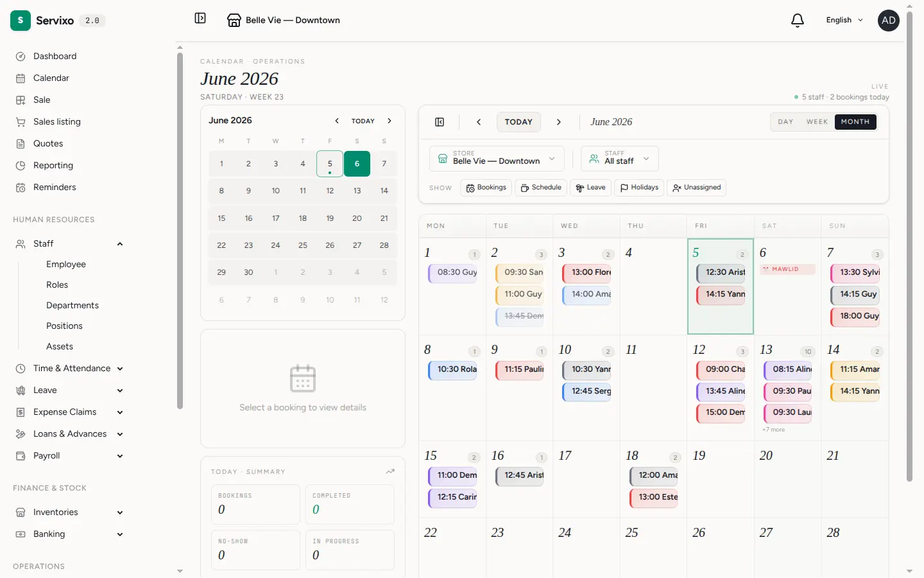Click the sidebar vertical scrollbar
The width and height of the screenshot is (924, 578).
click(x=180, y=231)
